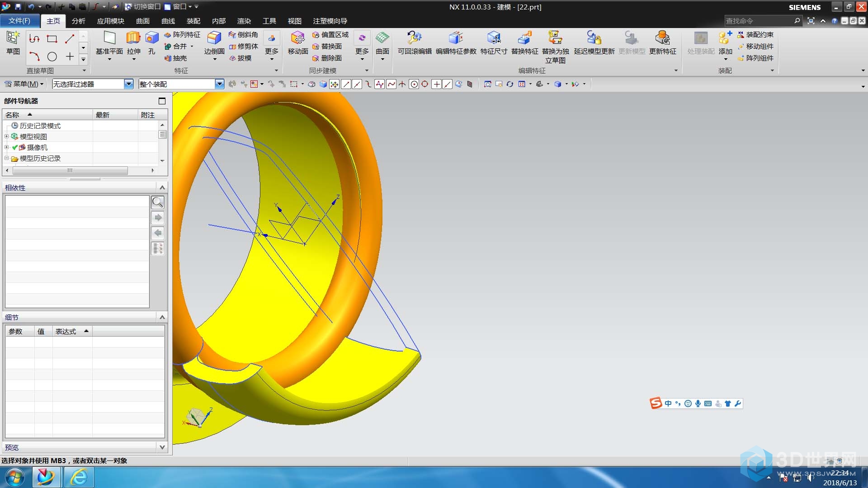This screenshot has height=488, width=868.
Task: Switch to the 分析 tab
Action: [78, 21]
